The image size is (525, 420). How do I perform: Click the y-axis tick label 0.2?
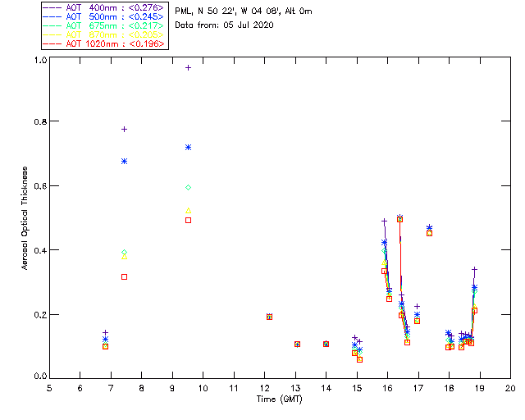click(x=40, y=314)
